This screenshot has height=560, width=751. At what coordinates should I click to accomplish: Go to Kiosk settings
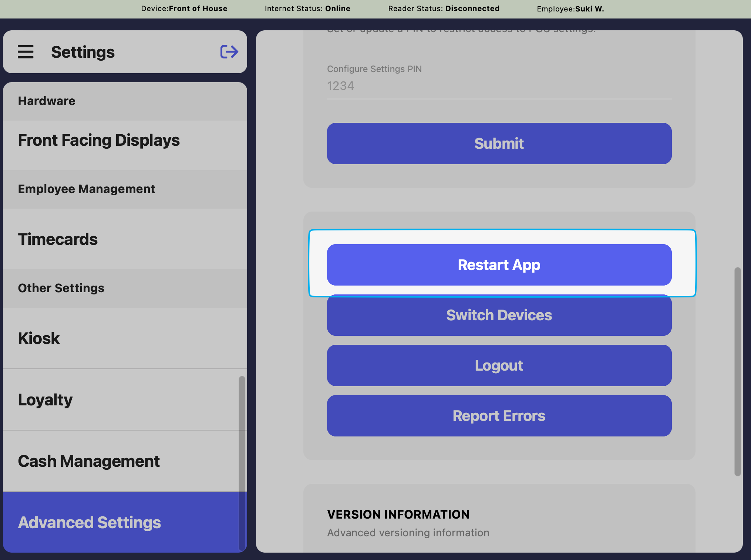(x=39, y=338)
